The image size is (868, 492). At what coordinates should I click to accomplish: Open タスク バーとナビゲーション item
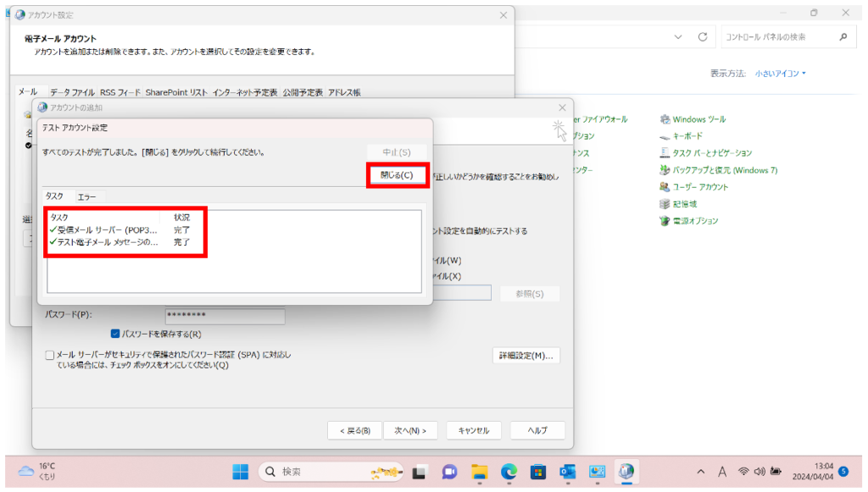[x=711, y=153]
